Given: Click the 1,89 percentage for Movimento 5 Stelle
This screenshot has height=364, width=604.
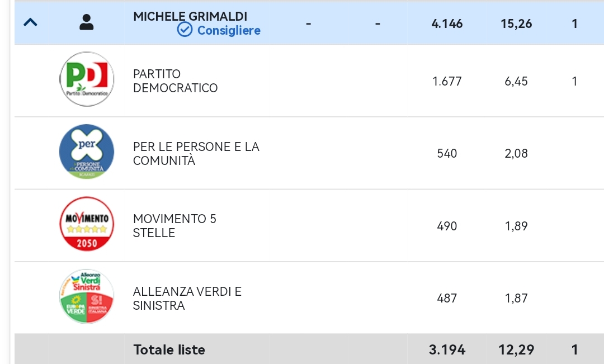Looking at the screenshot, I should tap(516, 226).
